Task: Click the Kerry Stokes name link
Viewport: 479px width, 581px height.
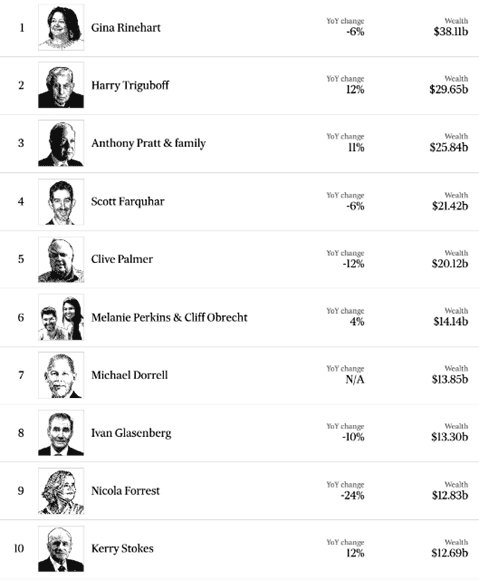Action: [122, 549]
